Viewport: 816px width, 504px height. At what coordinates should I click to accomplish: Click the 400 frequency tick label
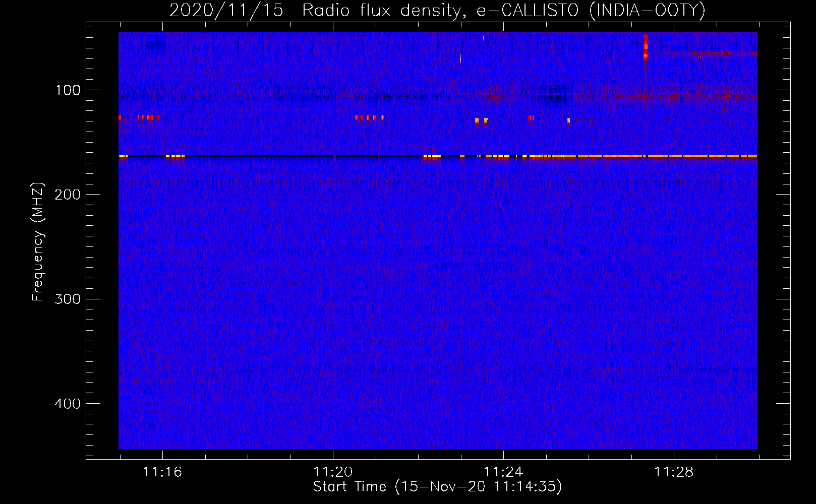coord(68,404)
